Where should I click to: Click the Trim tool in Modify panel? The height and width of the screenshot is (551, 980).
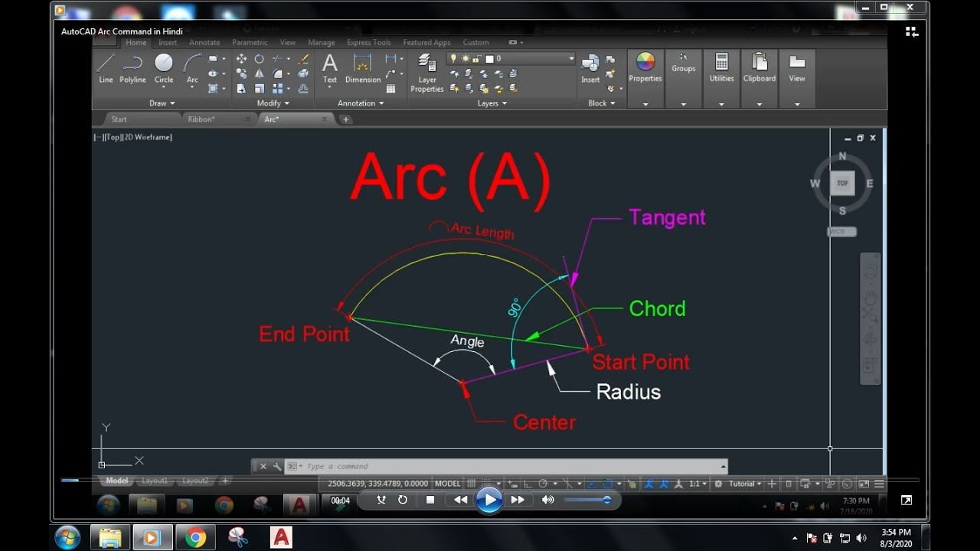pos(277,59)
